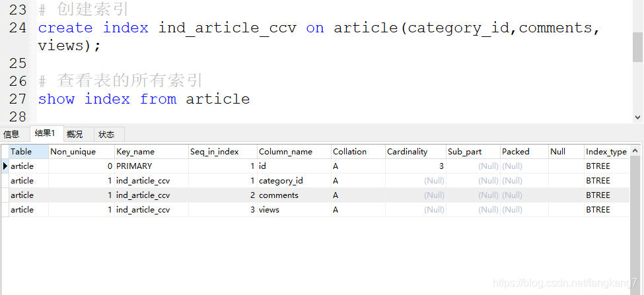This screenshot has height=295, width=644.
Task: Select the 结果1 tab
Action: tap(46, 133)
